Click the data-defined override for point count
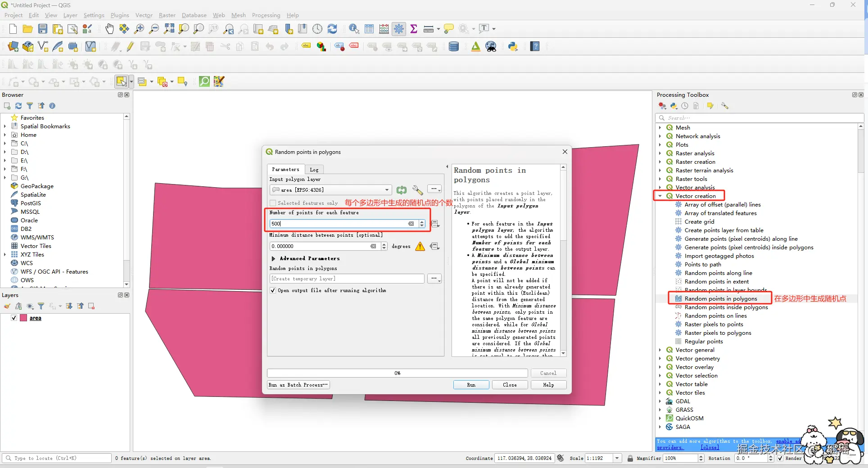 pos(435,224)
